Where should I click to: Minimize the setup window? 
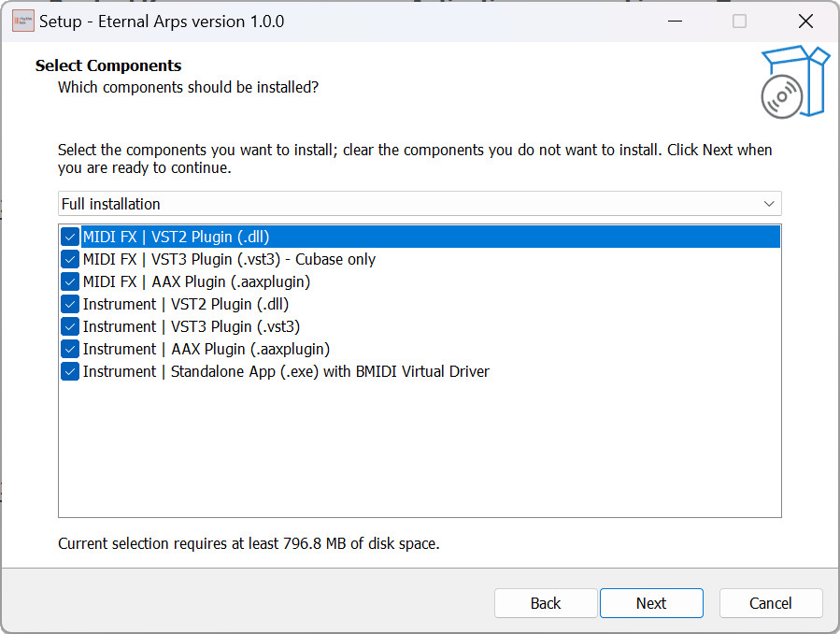[x=675, y=22]
